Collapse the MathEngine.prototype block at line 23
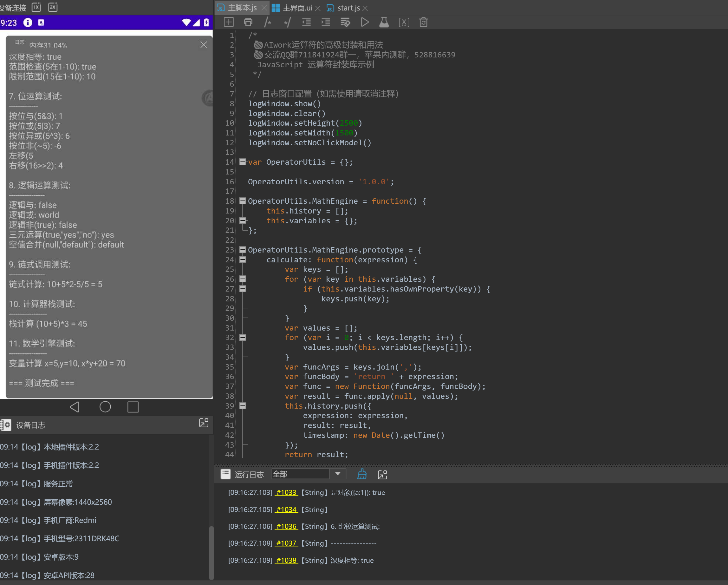 [x=243, y=250]
